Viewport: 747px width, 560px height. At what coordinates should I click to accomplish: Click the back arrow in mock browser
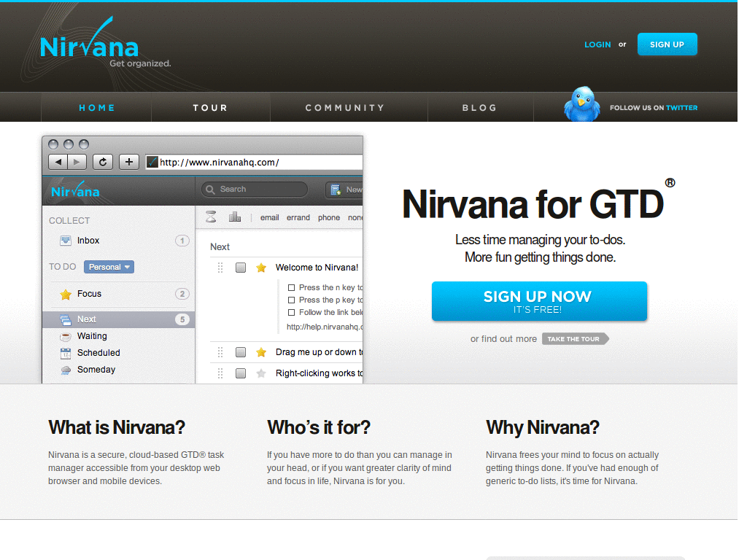click(x=58, y=162)
